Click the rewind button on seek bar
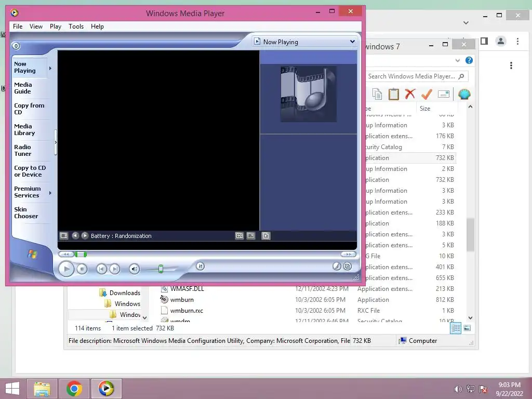 pos(66,254)
